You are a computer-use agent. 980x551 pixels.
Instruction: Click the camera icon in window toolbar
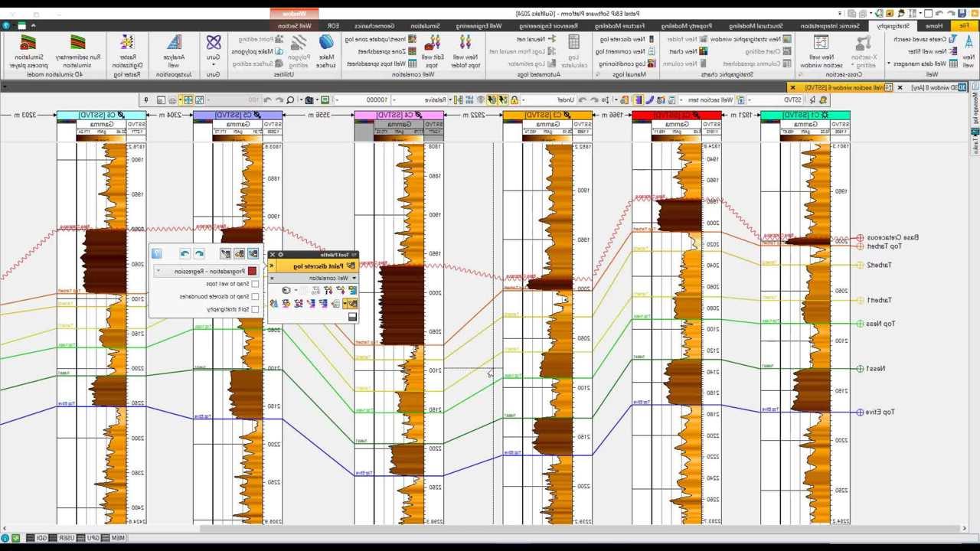(309, 100)
